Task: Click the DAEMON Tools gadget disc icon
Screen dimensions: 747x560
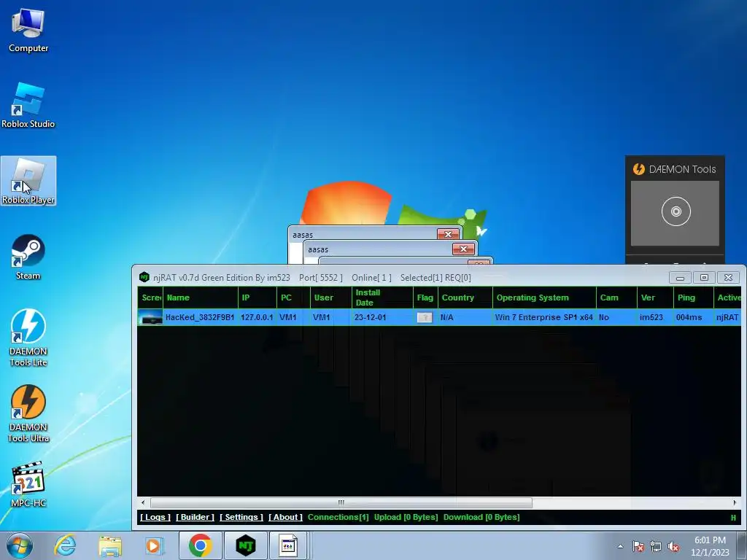Action: [x=676, y=211]
